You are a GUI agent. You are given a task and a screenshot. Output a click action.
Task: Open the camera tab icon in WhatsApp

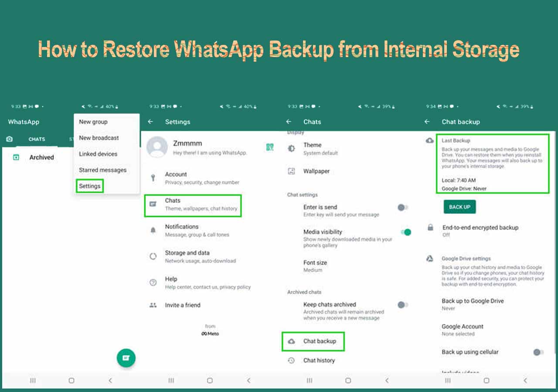tap(9, 139)
